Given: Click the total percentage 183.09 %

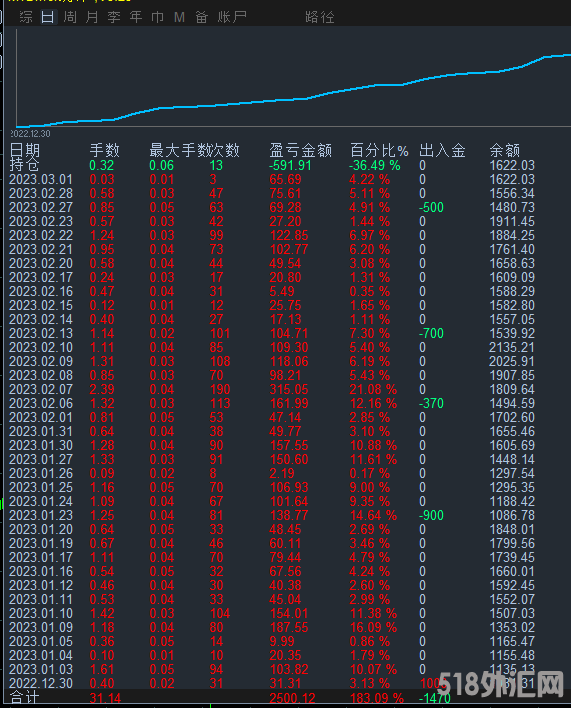Looking at the screenshot, I should click(x=376, y=699).
